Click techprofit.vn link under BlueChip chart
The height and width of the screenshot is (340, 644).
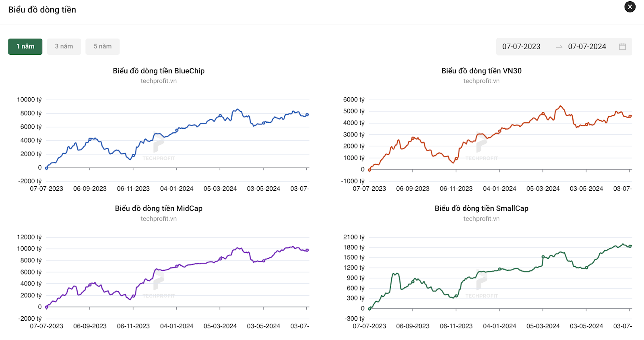pos(159,81)
